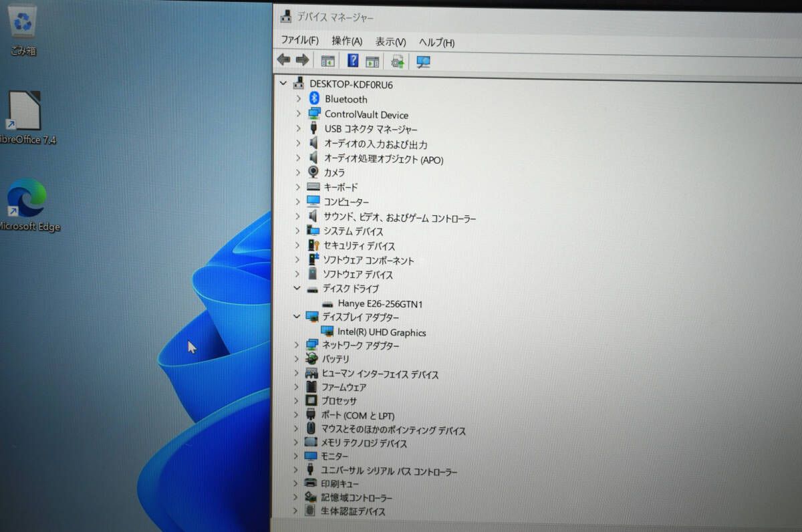The width and height of the screenshot is (802, 532).
Task: Click the マウスとそのほかのポインティング デバイス mouse icon
Action: point(311,429)
